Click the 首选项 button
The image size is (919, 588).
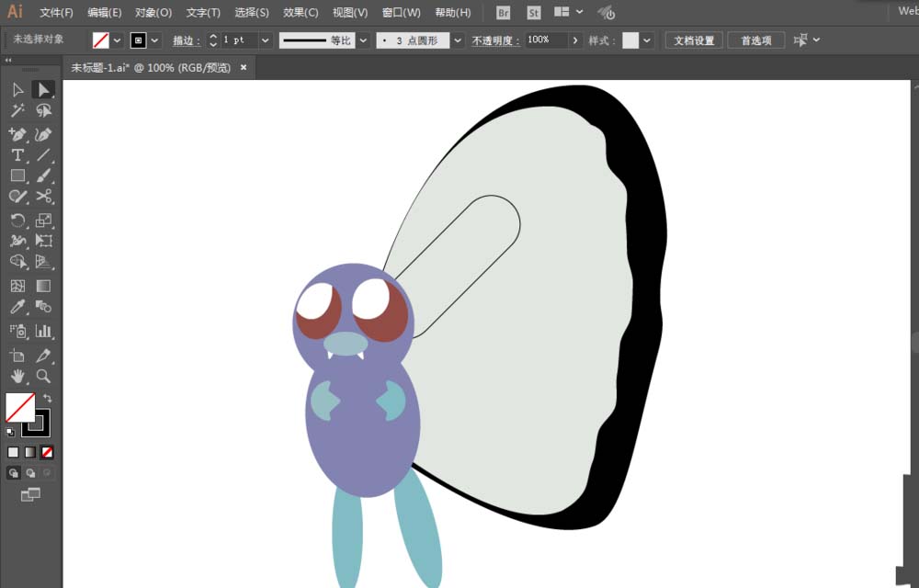756,40
